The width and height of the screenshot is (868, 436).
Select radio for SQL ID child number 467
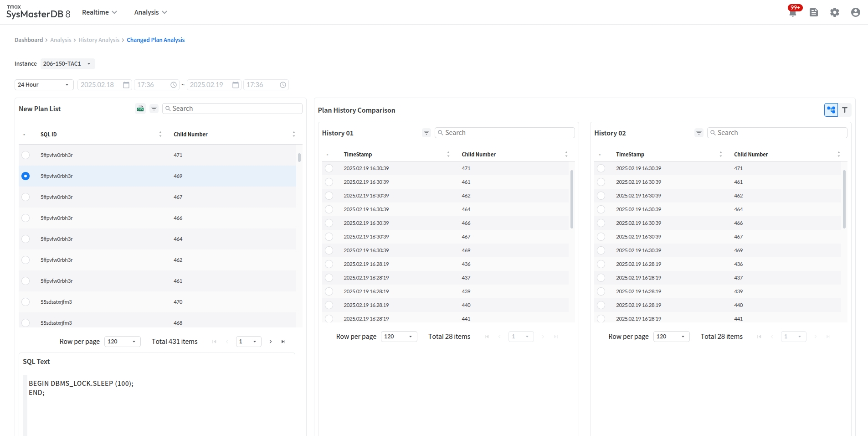coord(26,197)
